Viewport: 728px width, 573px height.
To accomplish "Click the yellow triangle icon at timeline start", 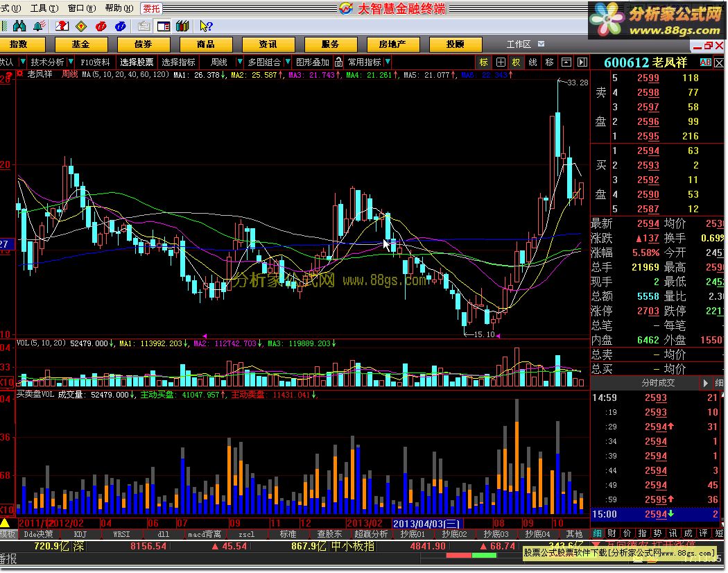I will (x=5, y=523).
